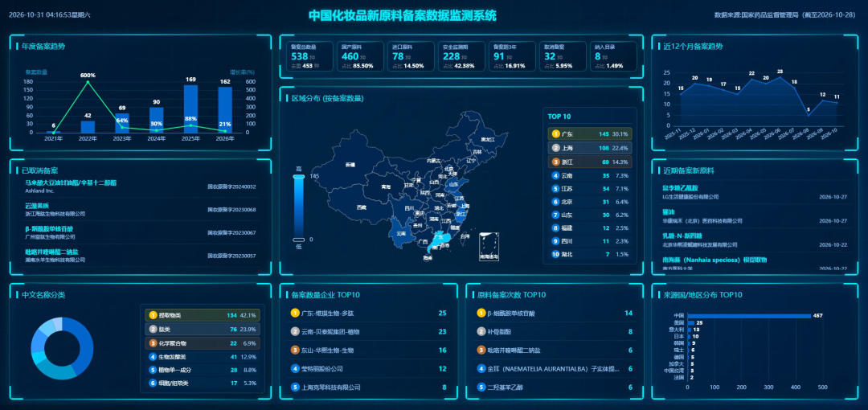Select 新疆 region on the map

point(350,165)
